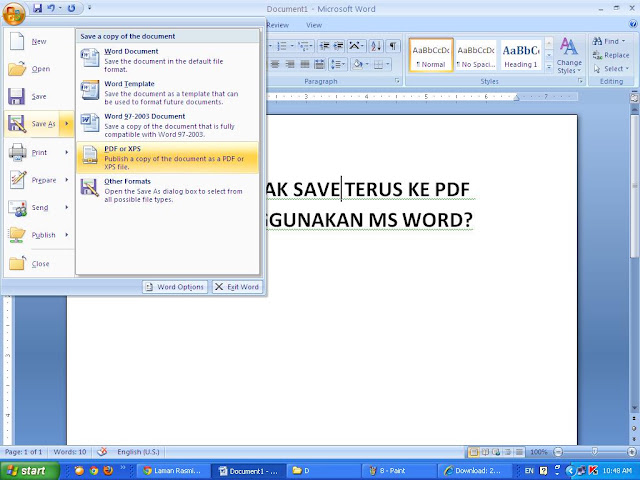Toggle the ruler view button

point(634,98)
